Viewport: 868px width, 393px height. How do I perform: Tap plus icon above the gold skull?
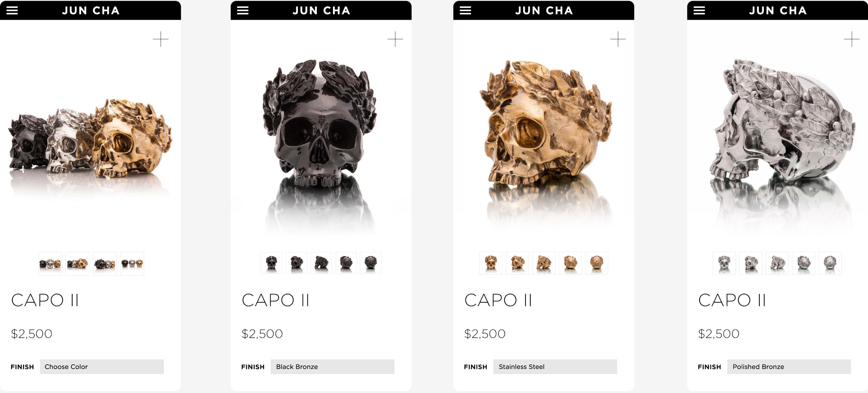pyautogui.click(x=618, y=39)
